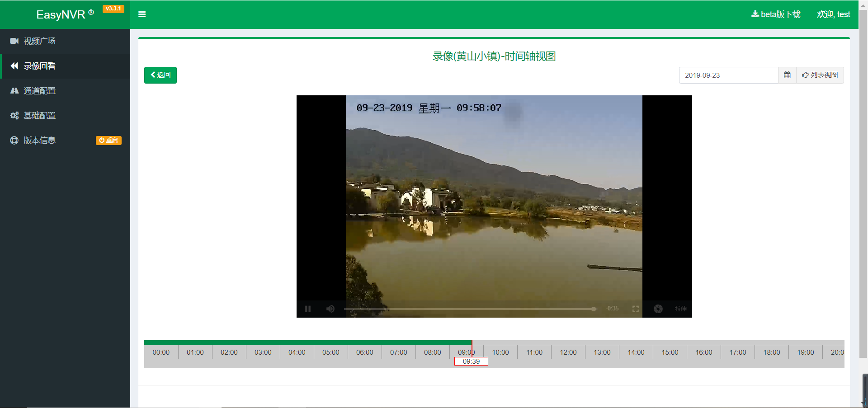Jump to 14:00 on the timeline

tap(636, 352)
